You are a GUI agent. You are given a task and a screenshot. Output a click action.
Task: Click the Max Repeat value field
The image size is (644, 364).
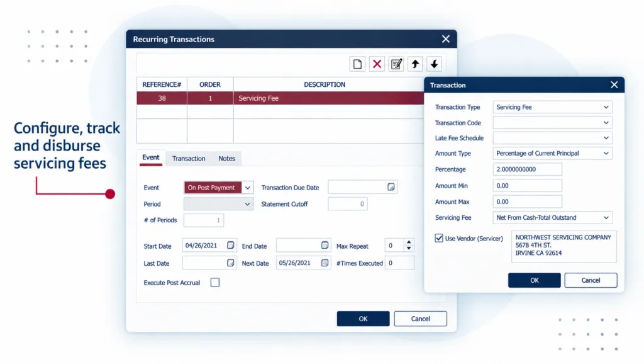click(x=394, y=246)
